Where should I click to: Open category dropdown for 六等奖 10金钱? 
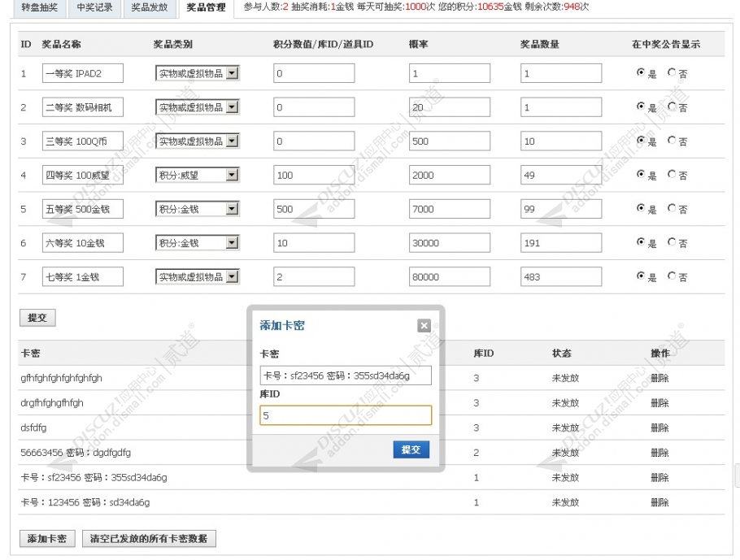232,243
